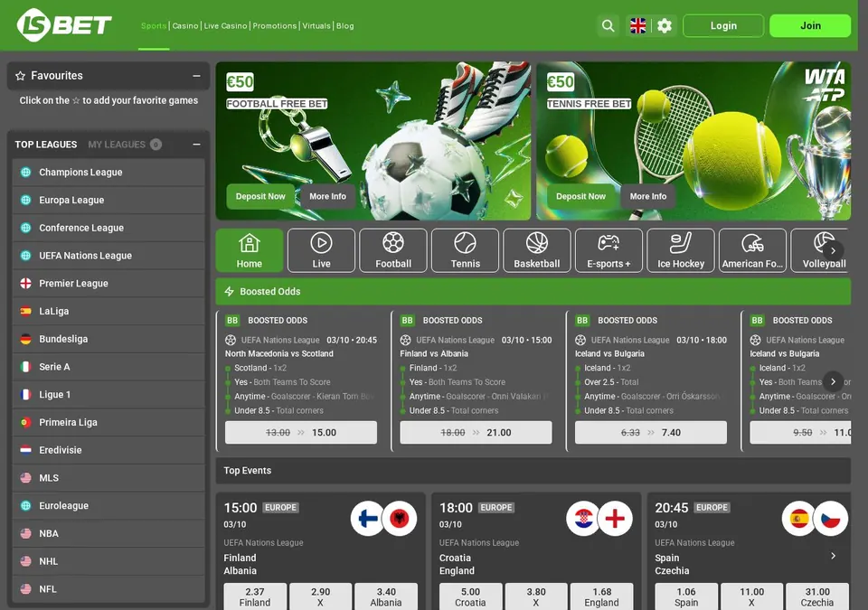Open the tennis free bet banner
This screenshot has width=868, height=610.
pos(693,141)
